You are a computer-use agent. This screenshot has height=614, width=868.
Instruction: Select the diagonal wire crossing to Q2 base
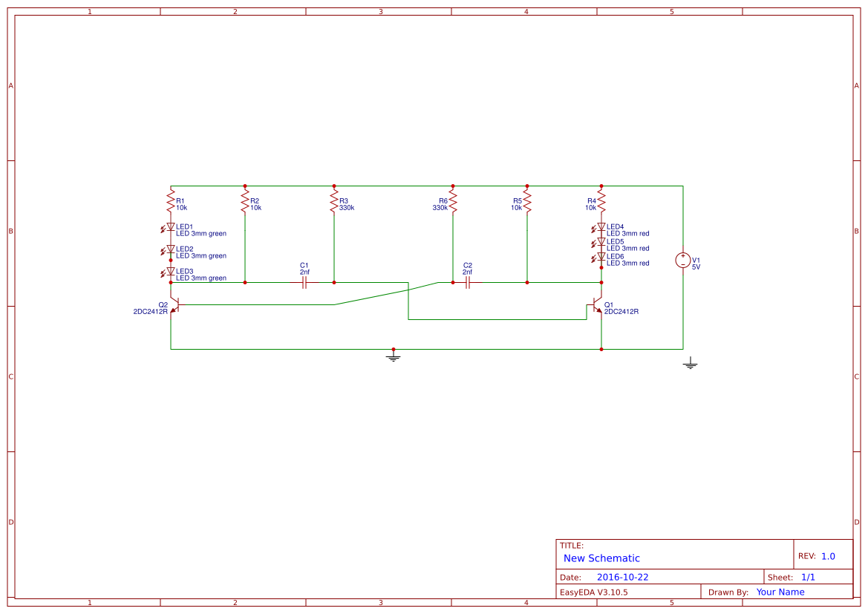386,293
